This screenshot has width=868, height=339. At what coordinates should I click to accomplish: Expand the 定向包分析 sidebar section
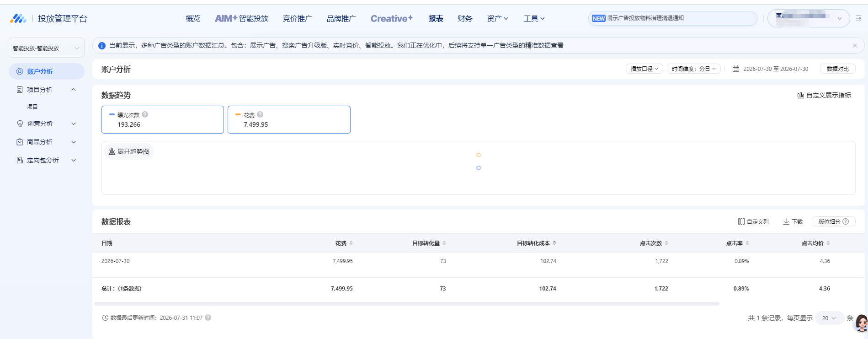point(74,160)
